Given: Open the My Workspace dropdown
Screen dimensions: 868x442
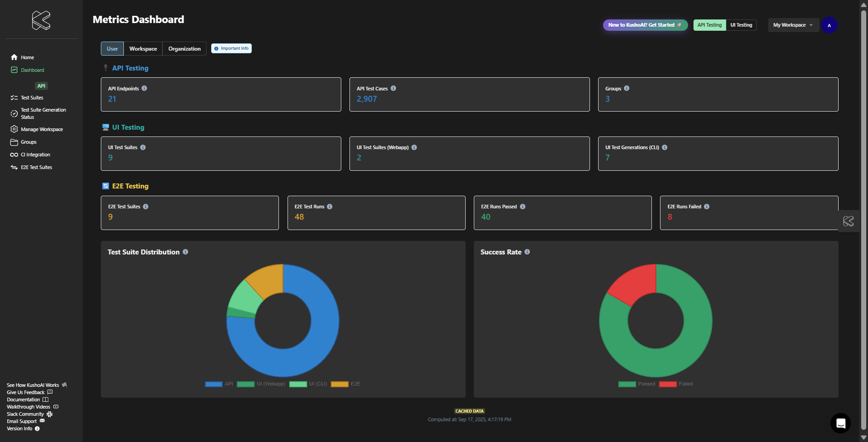Looking at the screenshot, I should tap(793, 25).
